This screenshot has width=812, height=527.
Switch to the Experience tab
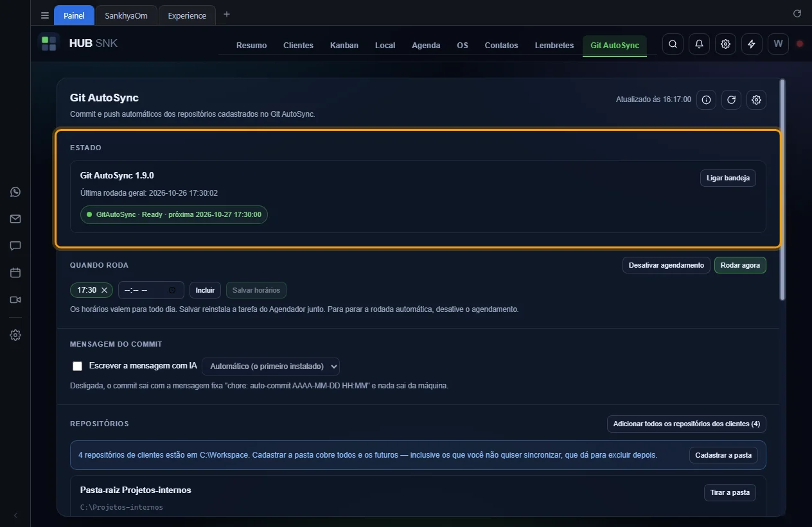pos(187,15)
